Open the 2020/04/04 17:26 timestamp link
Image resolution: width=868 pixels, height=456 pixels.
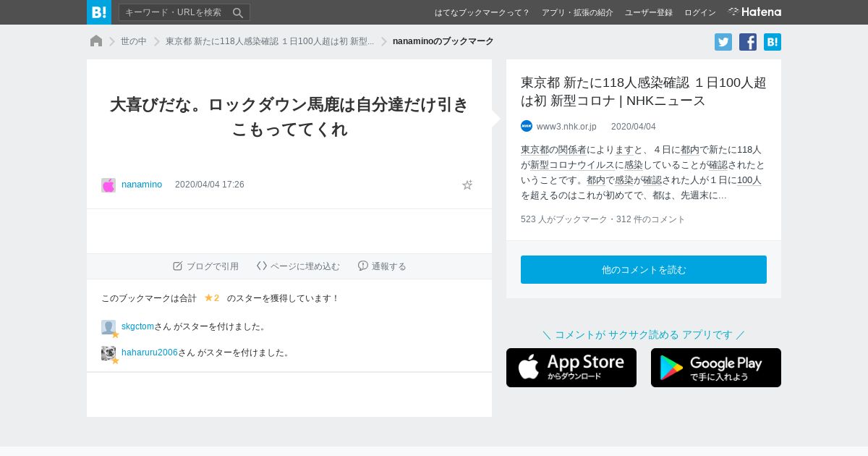[x=210, y=185]
